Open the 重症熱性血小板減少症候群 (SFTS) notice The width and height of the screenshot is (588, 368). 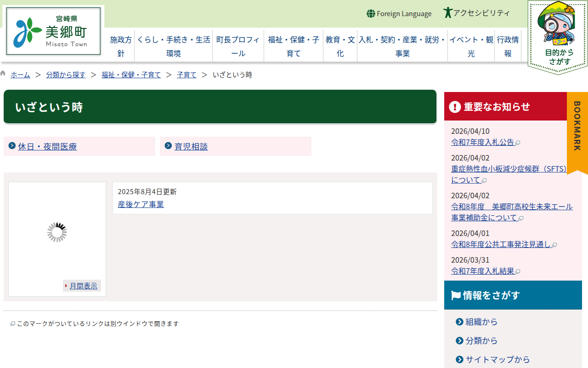tap(509, 174)
